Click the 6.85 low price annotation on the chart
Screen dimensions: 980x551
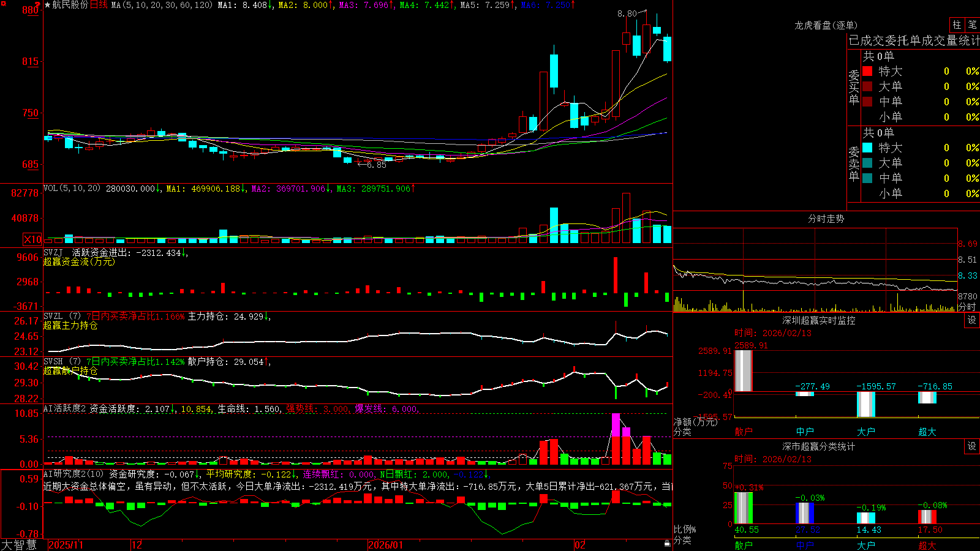[377, 165]
